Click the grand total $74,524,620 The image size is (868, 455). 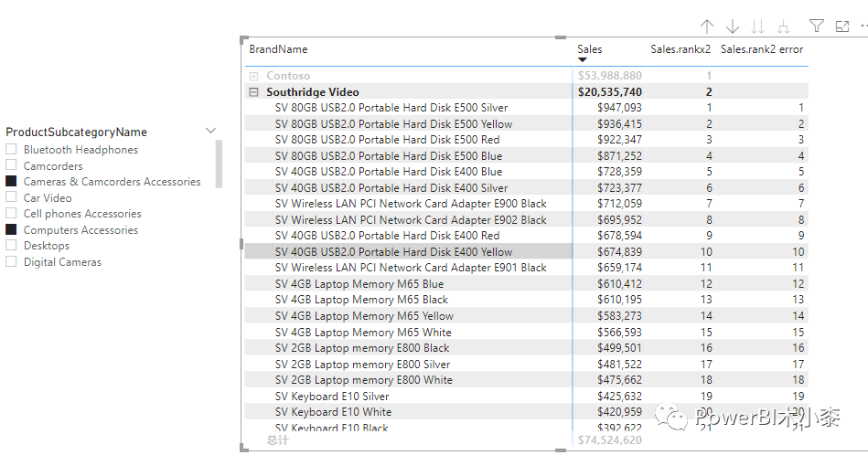(610, 440)
